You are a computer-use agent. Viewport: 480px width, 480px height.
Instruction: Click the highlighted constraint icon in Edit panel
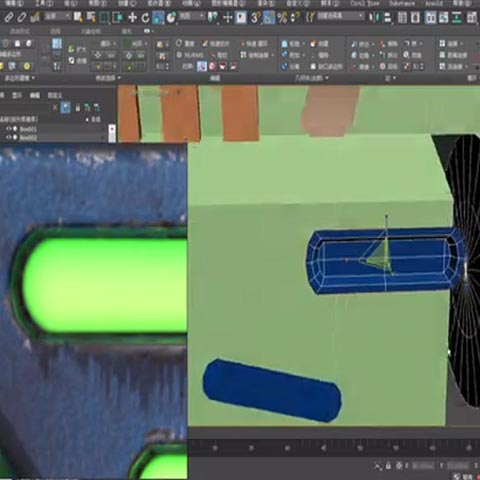[x=202, y=66]
